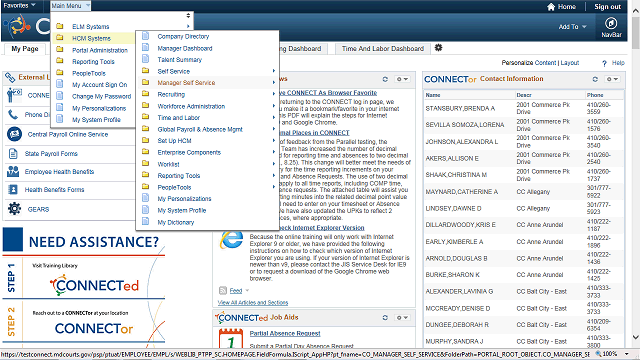This screenshot has height=360, width=640.
Task: Click the Phone Directory phone icon
Action: point(13,114)
